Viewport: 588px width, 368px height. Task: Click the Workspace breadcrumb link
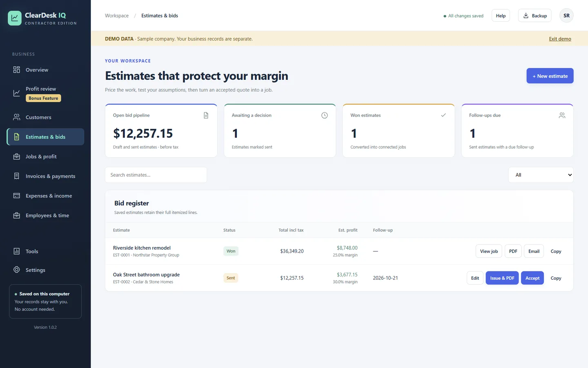click(x=117, y=16)
